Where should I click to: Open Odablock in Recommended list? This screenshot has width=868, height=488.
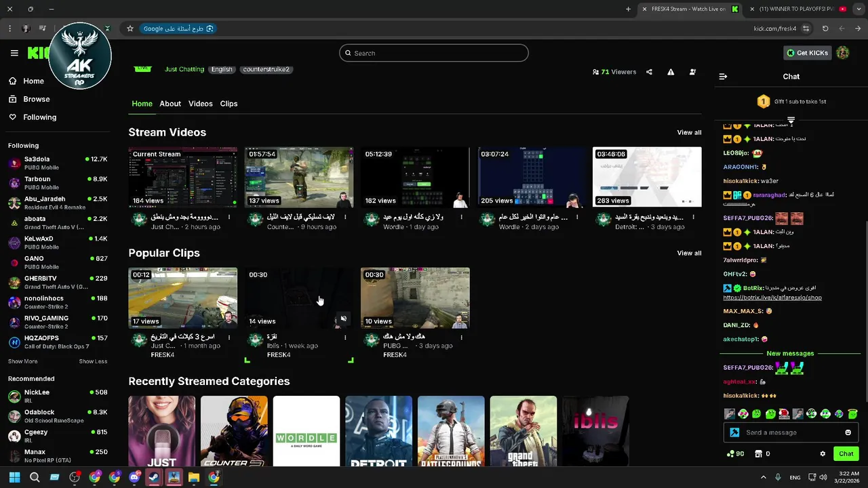(58, 415)
